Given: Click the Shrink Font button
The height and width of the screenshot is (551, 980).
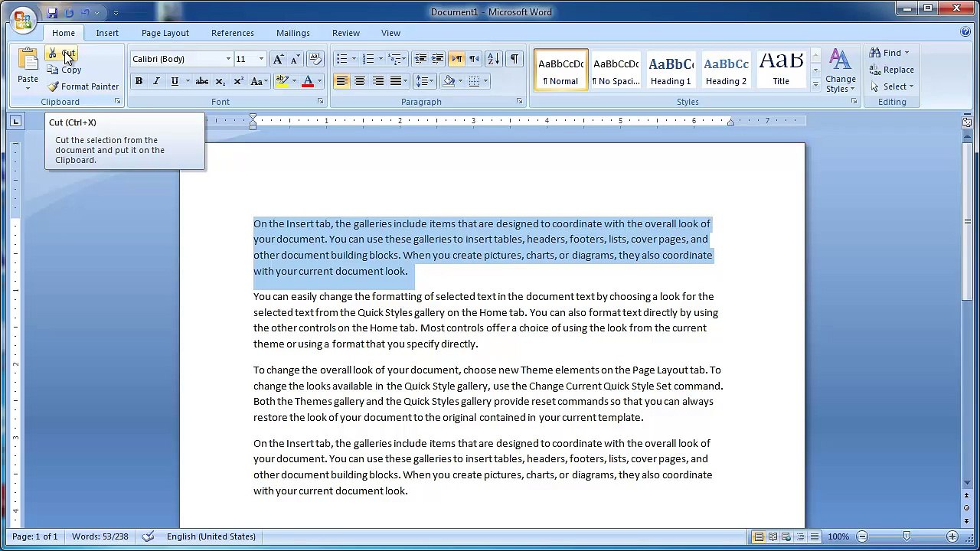Looking at the screenshot, I should click(295, 59).
